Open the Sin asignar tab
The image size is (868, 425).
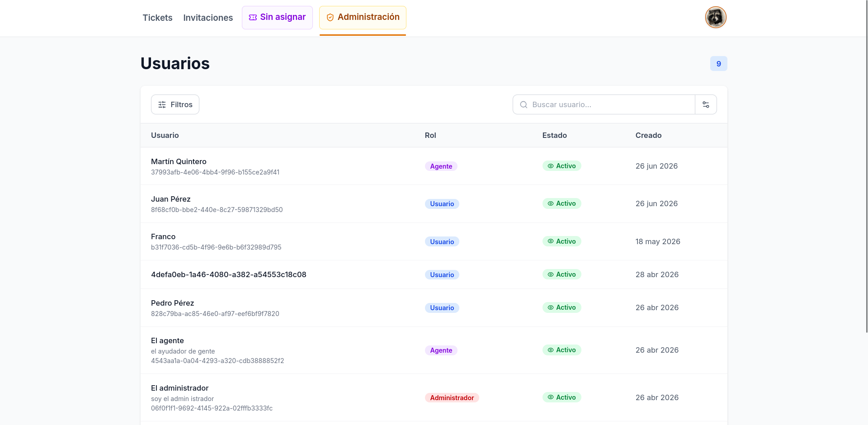(x=277, y=18)
